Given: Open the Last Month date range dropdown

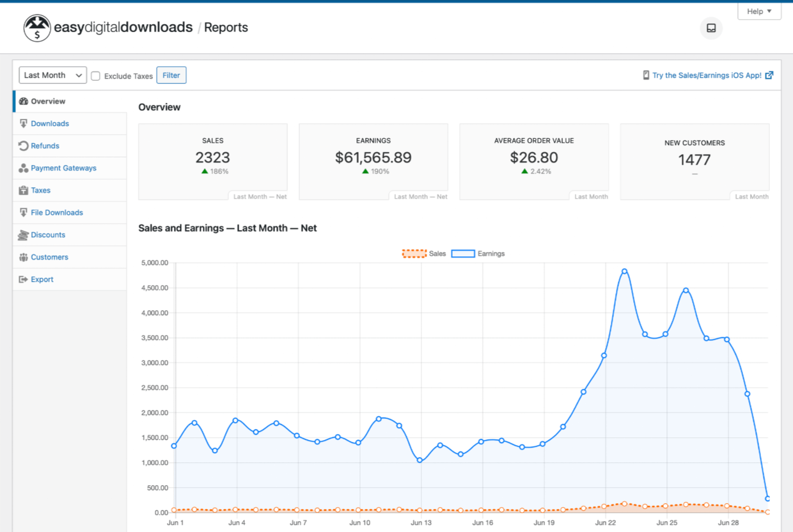Looking at the screenshot, I should [52, 75].
